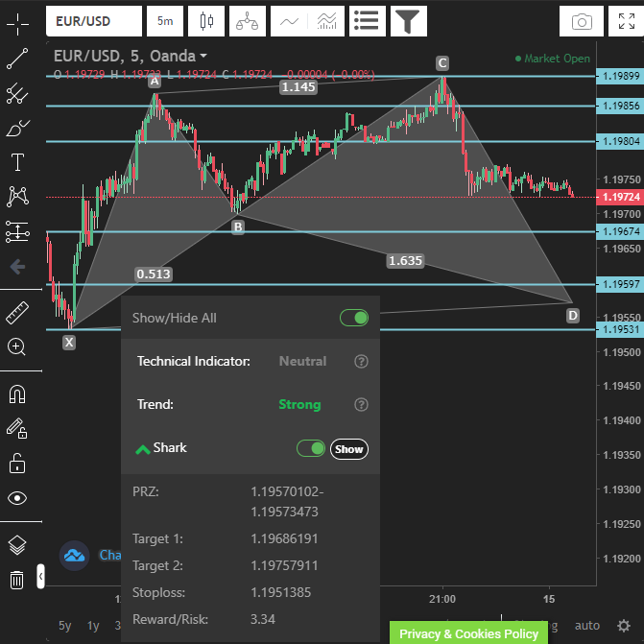
Task: Click the 1.635 ratio label
Action: 405,260
